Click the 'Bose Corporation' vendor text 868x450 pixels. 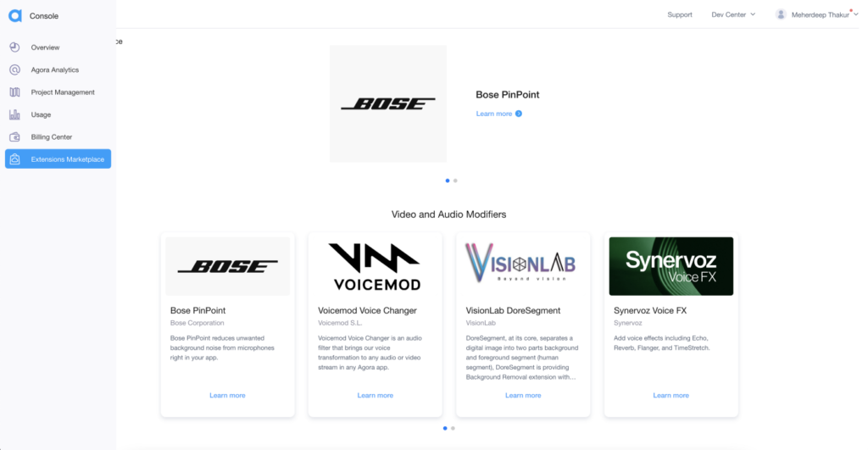[197, 323]
